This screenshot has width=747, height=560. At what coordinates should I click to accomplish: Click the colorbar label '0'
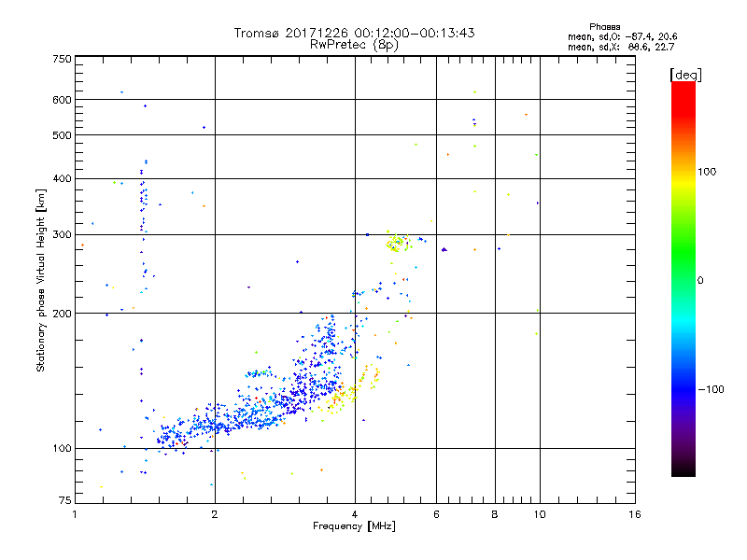[x=699, y=280]
